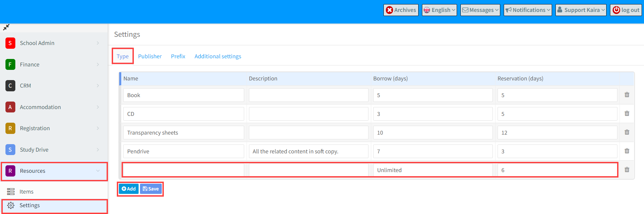Click the purple Resources module icon

tap(10, 171)
